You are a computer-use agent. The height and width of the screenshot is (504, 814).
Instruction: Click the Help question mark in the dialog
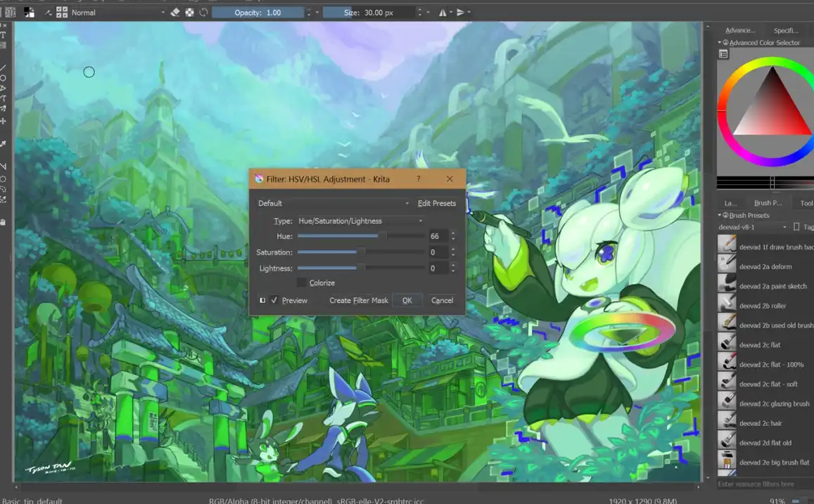coord(419,179)
